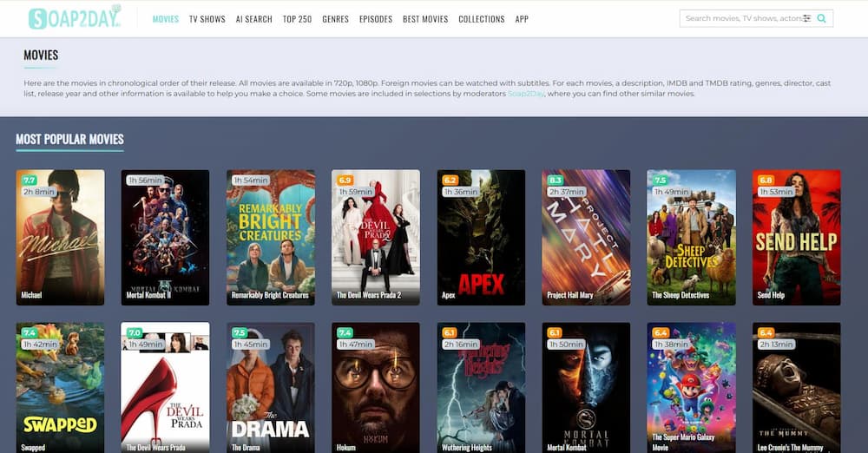Click the Soap2Day logo

75,17
